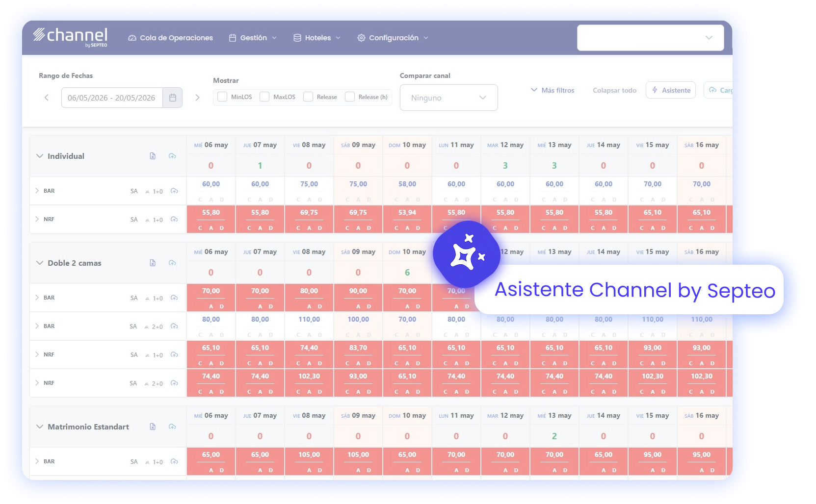The height and width of the screenshot is (504, 816).
Task: Click the Channel by Septeo logo
Action: (x=70, y=37)
